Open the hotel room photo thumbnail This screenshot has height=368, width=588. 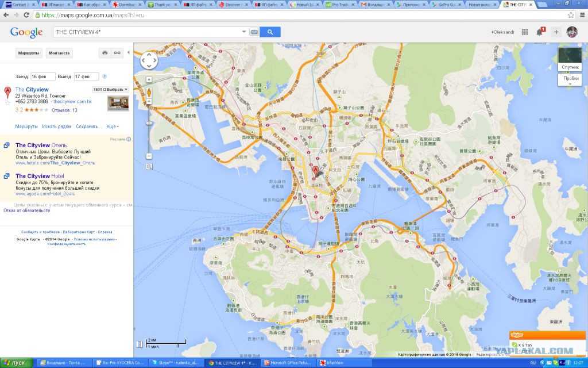coord(118,103)
